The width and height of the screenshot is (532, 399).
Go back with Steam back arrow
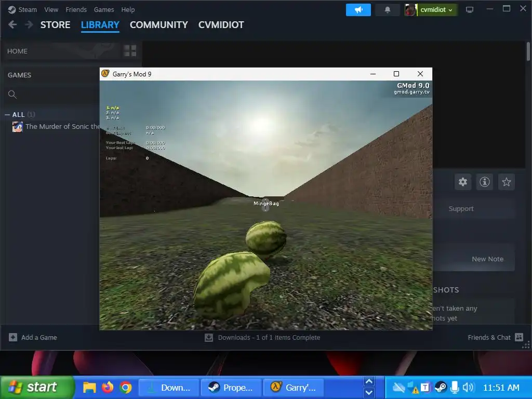tap(12, 24)
